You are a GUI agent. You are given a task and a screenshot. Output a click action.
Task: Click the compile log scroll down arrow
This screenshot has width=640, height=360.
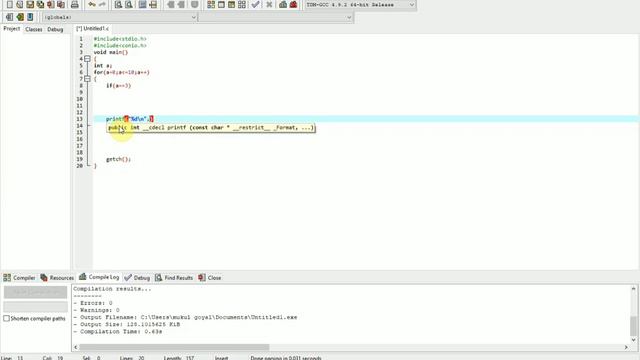pos(633,340)
